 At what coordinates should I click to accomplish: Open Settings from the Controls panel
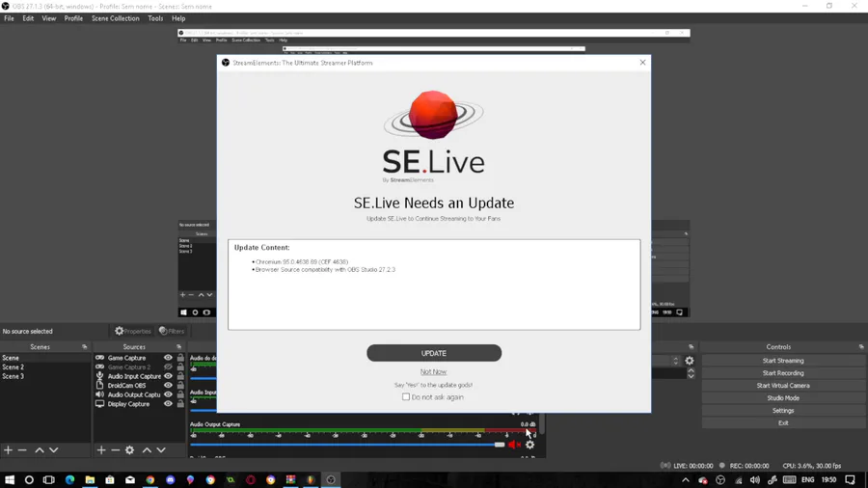click(x=783, y=411)
